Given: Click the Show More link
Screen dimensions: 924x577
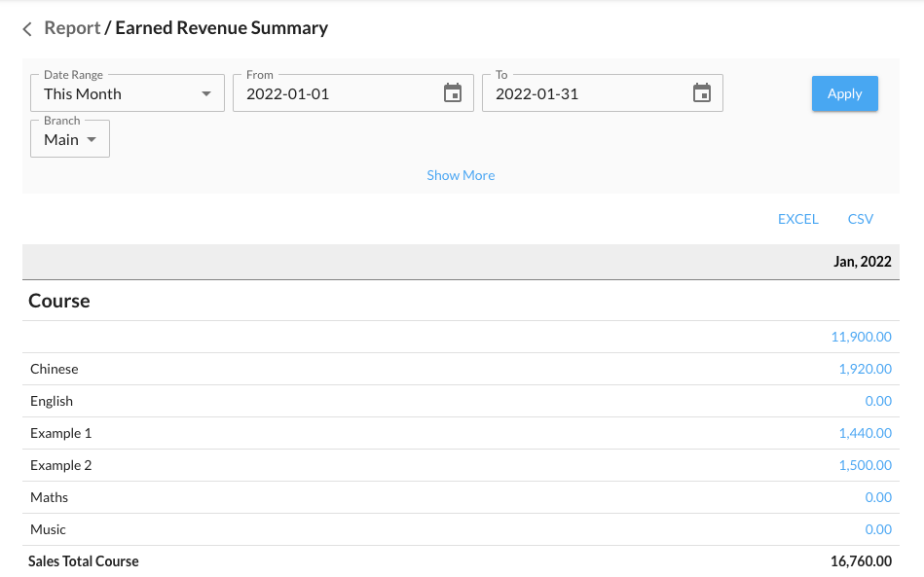Looking at the screenshot, I should click(x=461, y=175).
